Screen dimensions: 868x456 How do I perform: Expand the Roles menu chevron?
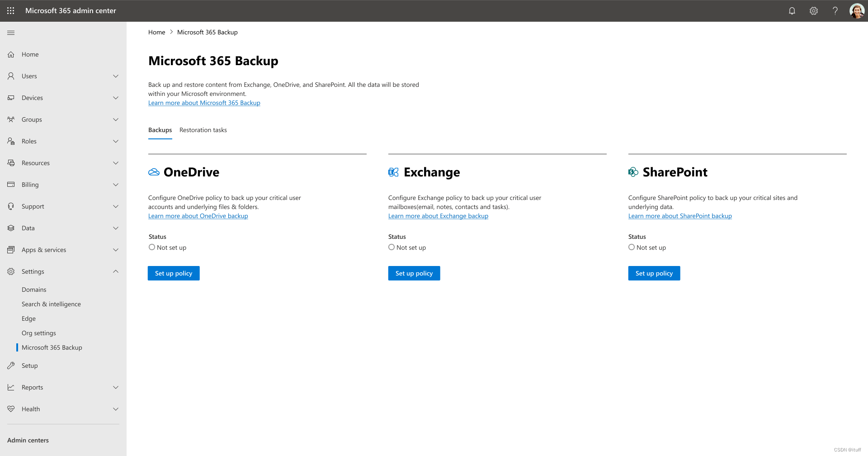116,141
